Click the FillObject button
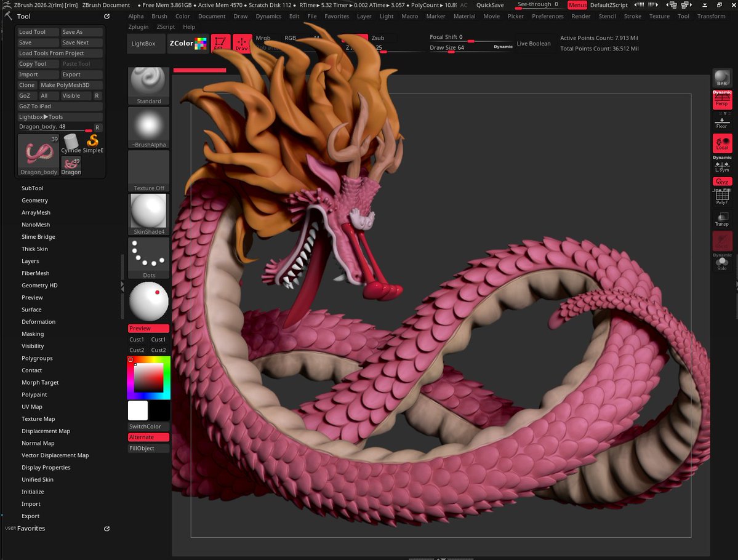The image size is (738, 560). pos(148,449)
